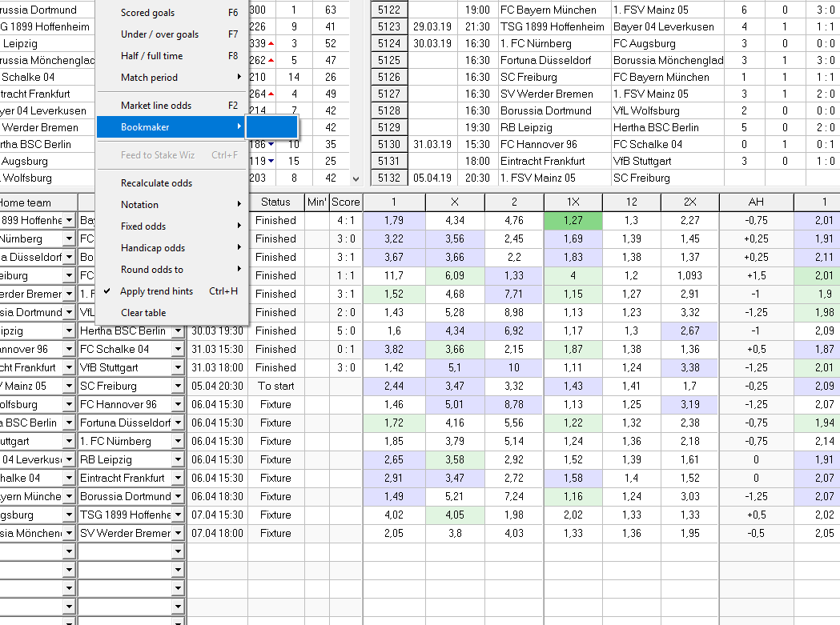Click the 2X column header
Image resolution: width=840 pixels, height=625 pixels.
click(690, 202)
